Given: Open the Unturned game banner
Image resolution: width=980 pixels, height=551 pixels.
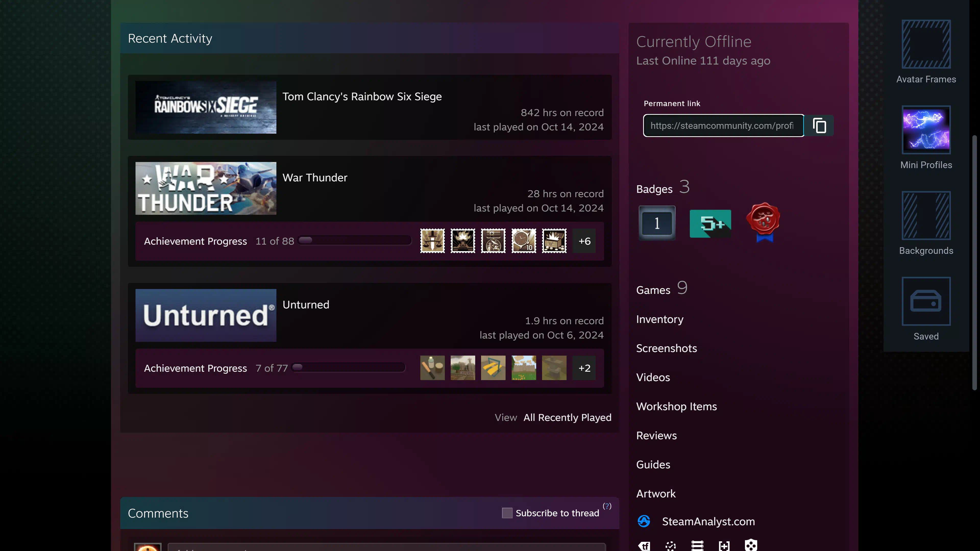Looking at the screenshot, I should click(206, 315).
